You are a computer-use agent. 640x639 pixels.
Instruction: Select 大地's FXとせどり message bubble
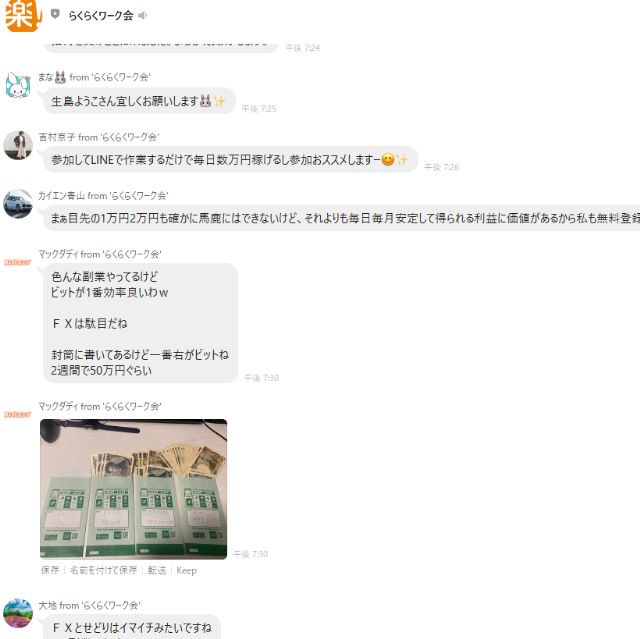(x=132, y=626)
